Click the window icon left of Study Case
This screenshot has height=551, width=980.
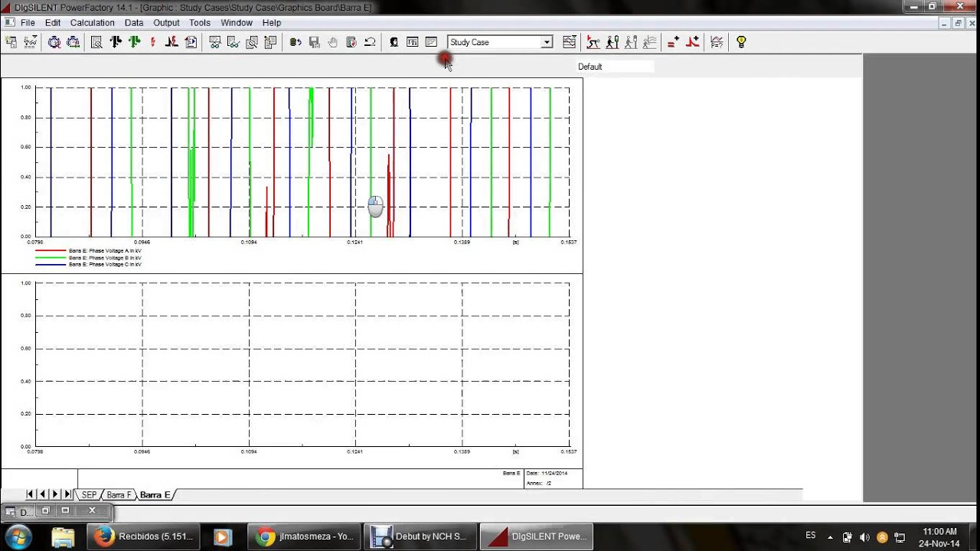pos(431,42)
